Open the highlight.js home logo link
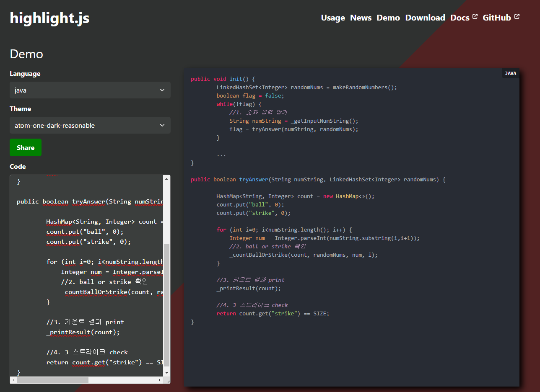Viewport: 540px width, 392px height. 49,18
